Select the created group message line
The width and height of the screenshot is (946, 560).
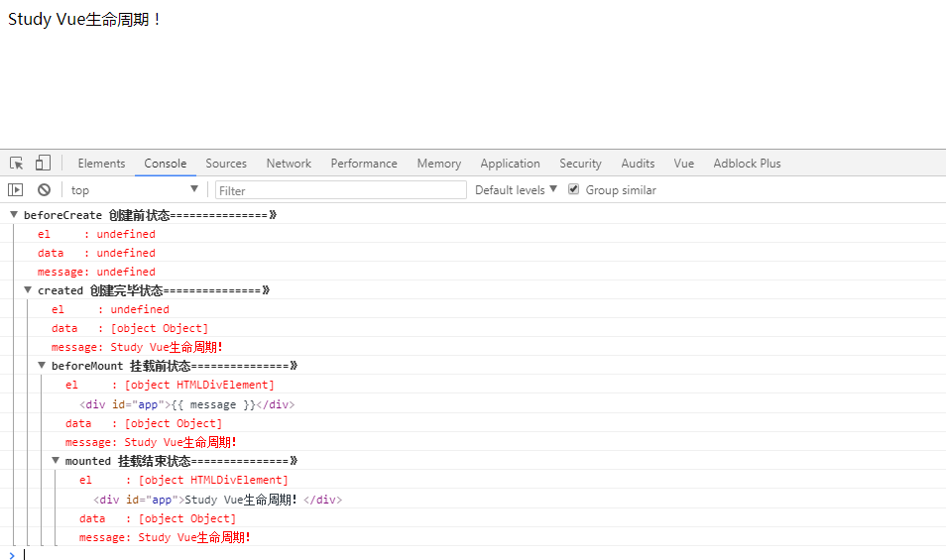[137, 347]
